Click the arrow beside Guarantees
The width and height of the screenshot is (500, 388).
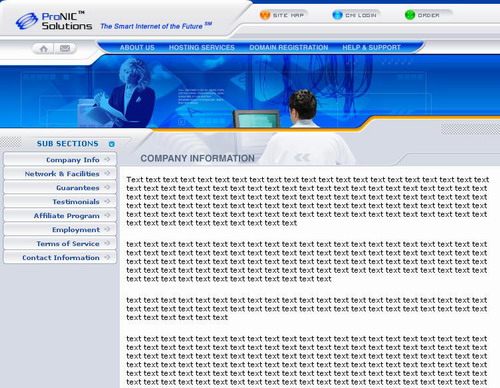coord(107,187)
